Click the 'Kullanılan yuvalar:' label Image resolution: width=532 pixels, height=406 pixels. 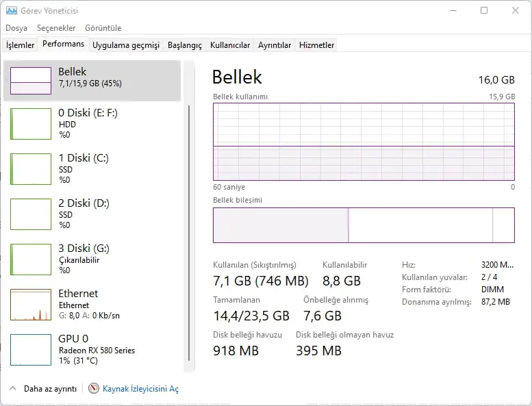click(x=434, y=277)
